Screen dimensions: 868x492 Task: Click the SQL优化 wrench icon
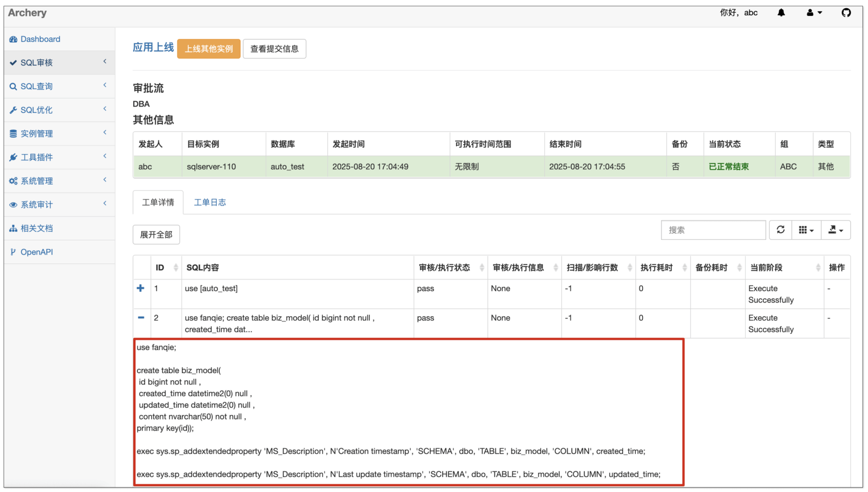(x=13, y=110)
